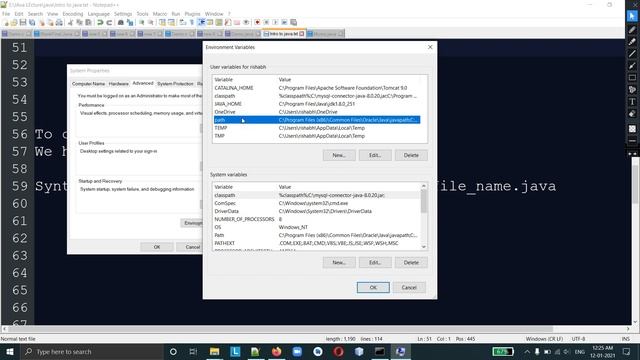
Task: Click the Notepad++ cut (scissors) icon
Action: tap(71, 22)
